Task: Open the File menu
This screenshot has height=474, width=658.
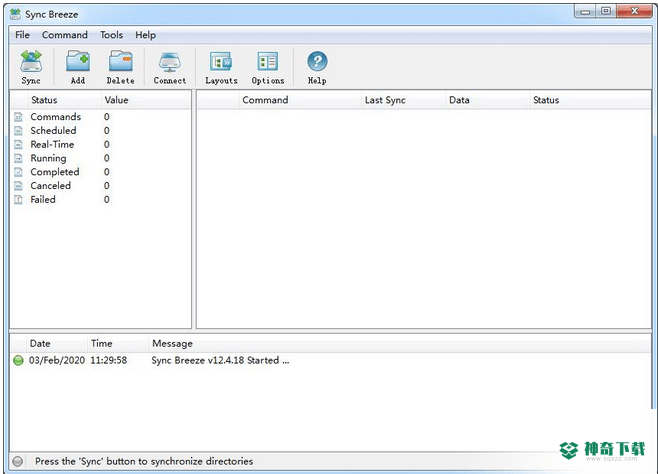Action: tap(22, 35)
